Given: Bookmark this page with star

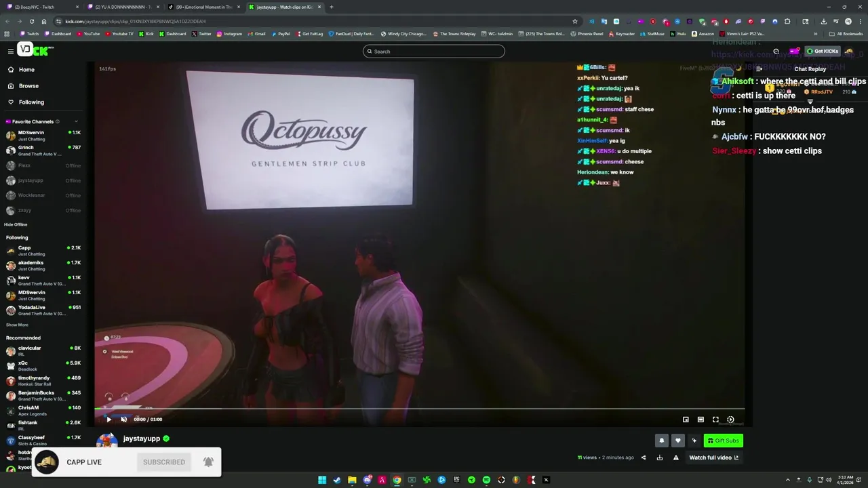Looking at the screenshot, I should pos(575,21).
